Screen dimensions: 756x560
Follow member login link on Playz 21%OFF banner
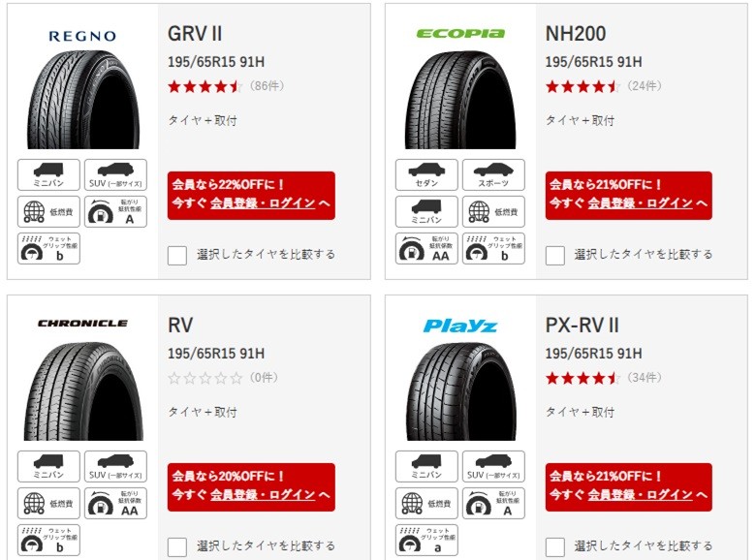(641, 495)
